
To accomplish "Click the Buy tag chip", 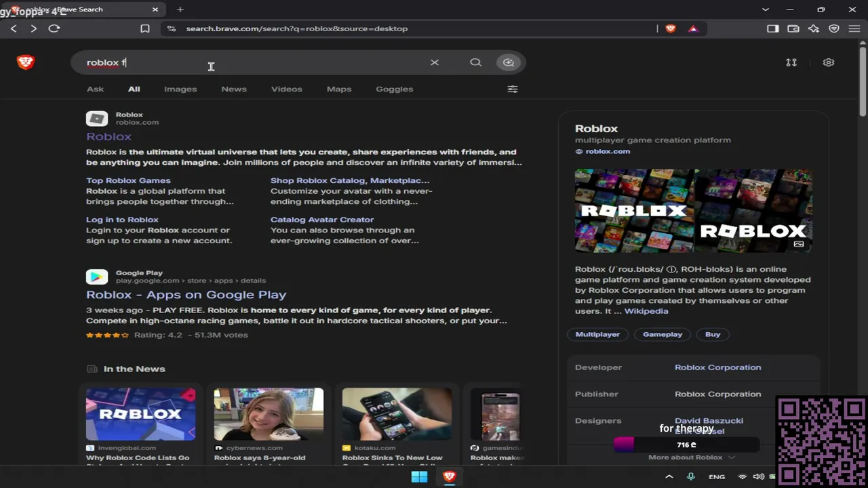I will pyautogui.click(x=713, y=334).
